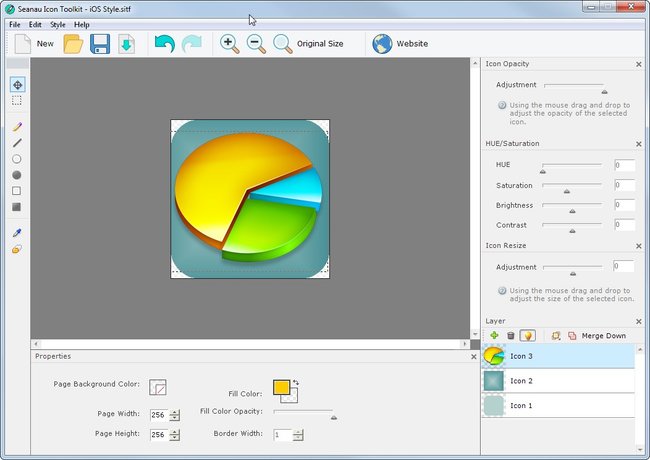This screenshot has width=650, height=460.
Task: Select the hollow rectangle tool
Action: pos(17,191)
